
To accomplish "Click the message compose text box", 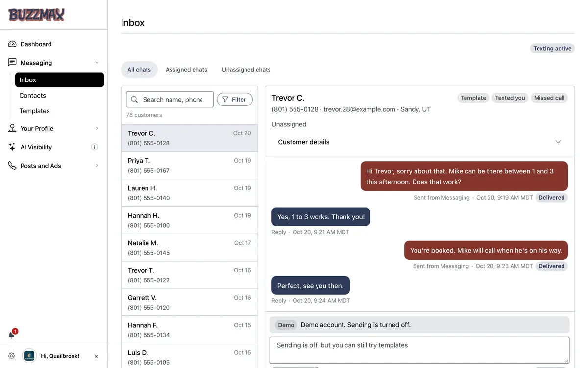I will pyautogui.click(x=420, y=350).
